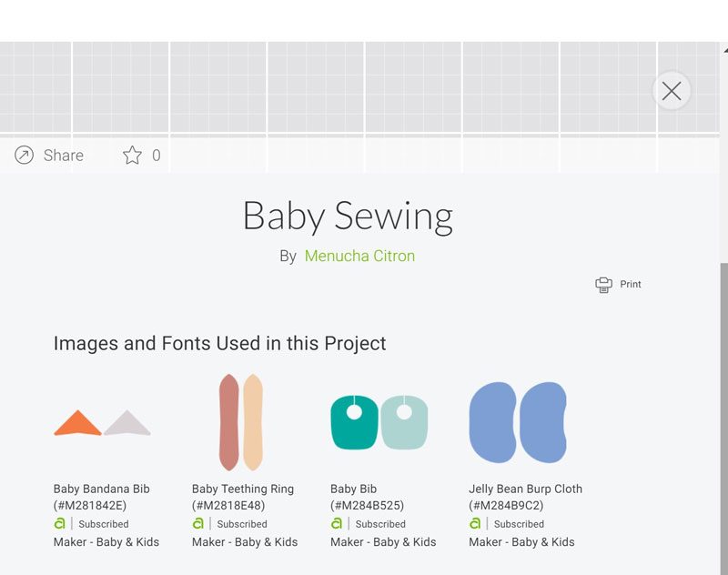Click the Baby Bandana Bib title text
The image size is (728, 575).
(x=101, y=489)
